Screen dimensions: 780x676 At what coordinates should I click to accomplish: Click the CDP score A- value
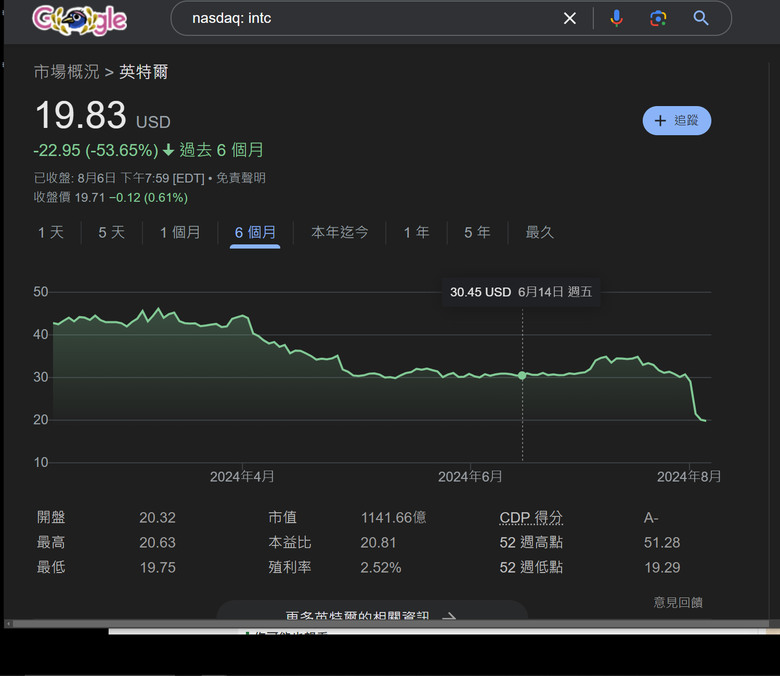[651, 518]
